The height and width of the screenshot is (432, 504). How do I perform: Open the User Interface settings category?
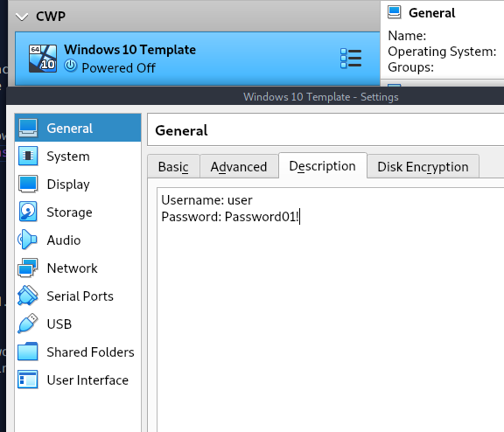(78, 380)
